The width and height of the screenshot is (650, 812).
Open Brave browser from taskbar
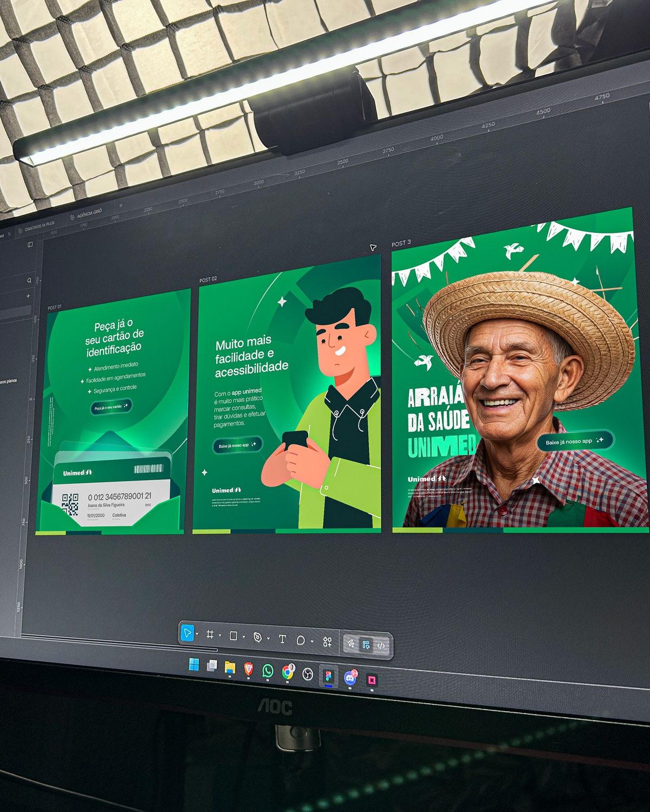click(248, 669)
